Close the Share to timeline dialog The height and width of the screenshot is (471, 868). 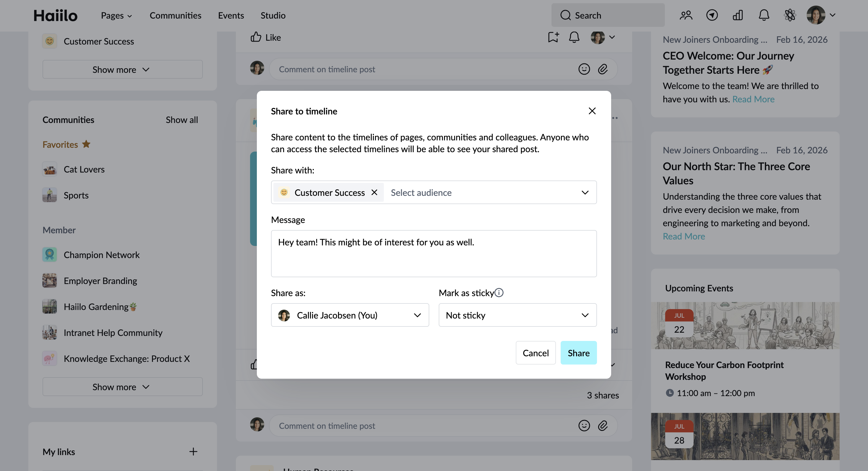(x=592, y=111)
